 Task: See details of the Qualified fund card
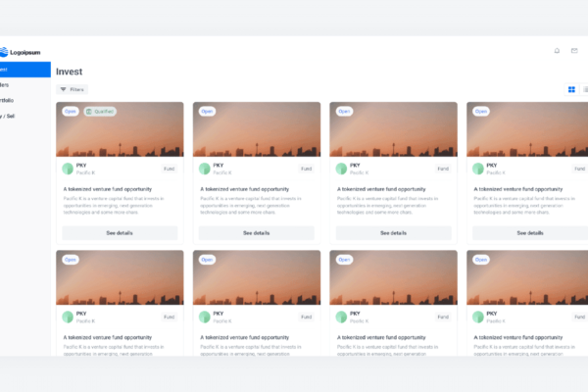point(120,233)
